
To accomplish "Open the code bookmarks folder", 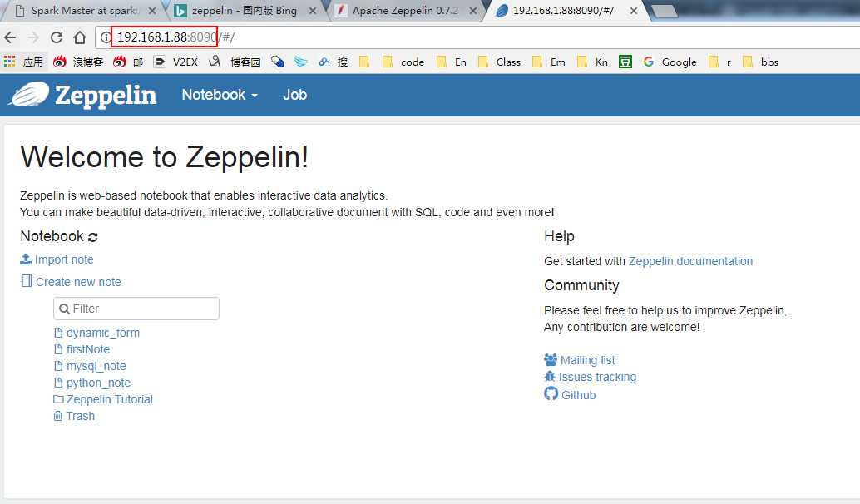I will pyautogui.click(x=403, y=62).
